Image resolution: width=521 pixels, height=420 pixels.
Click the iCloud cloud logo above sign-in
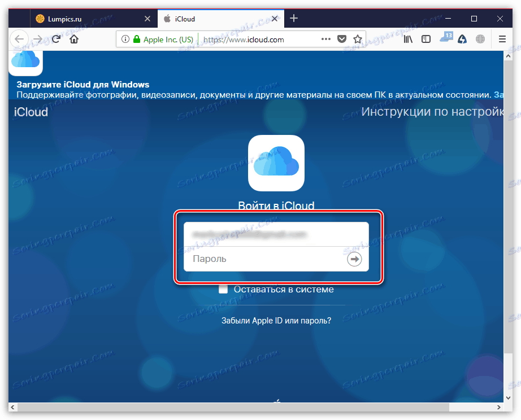(x=276, y=163)
